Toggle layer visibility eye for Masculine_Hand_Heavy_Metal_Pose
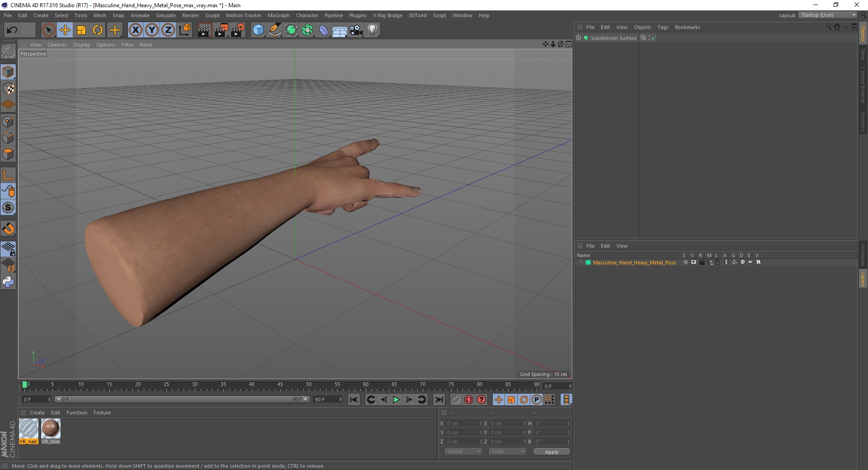 693,262
